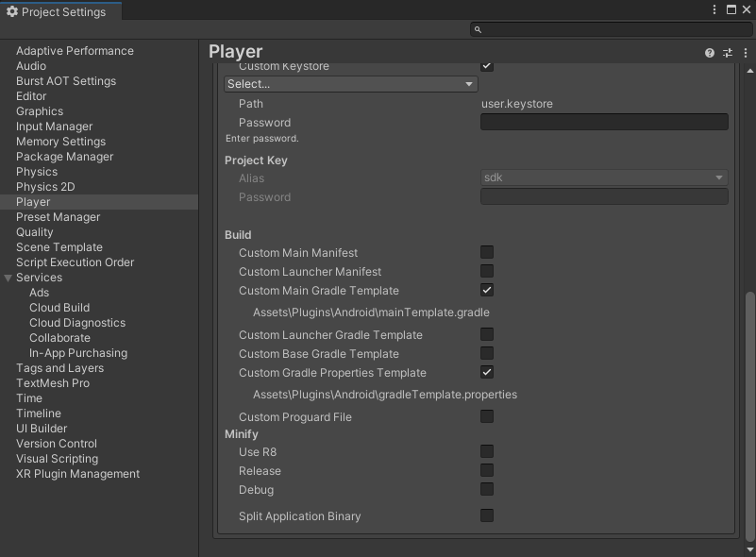
Task: Go to In-App Purchasing service settings
Action: pos(78,353)
